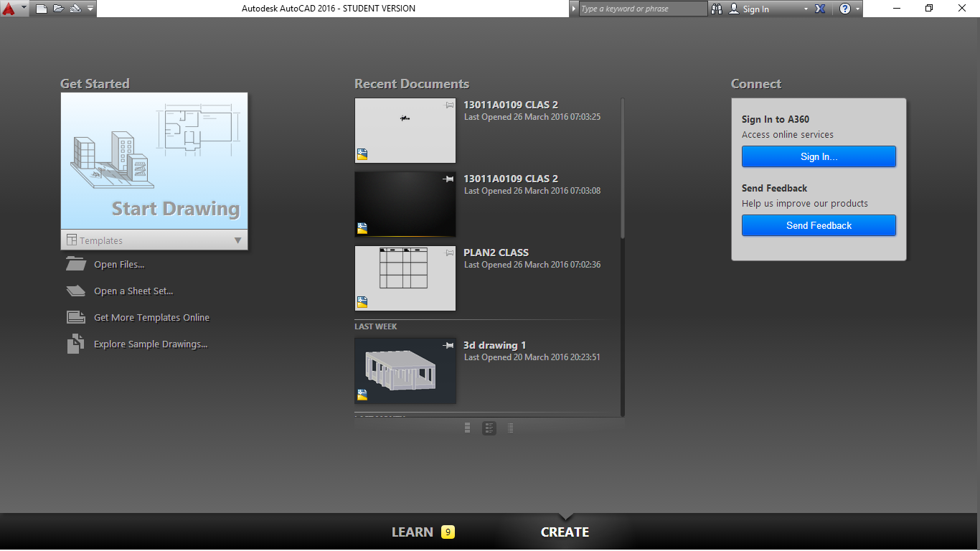This screenshot has width=980, height=551.
Task: Pin the document opened at 07:03:25
Action: click(x=449, y=105)
